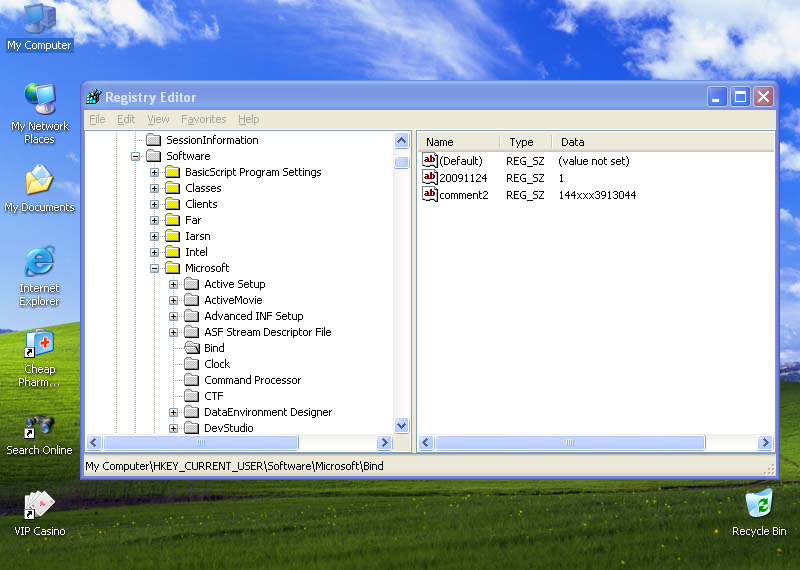The image size is (800, 570).
Task: Expand the Classes key
Action: [154, 188]
